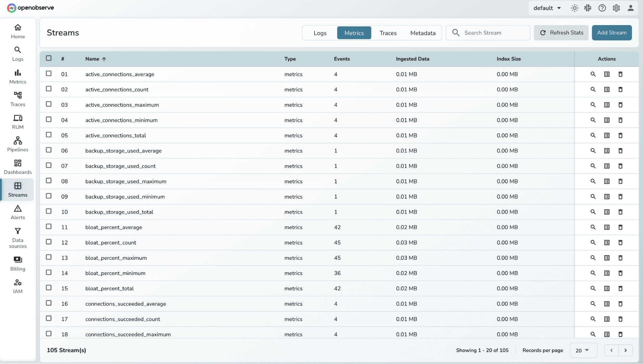Go to the Dashboards section

(x=18, y=167)
